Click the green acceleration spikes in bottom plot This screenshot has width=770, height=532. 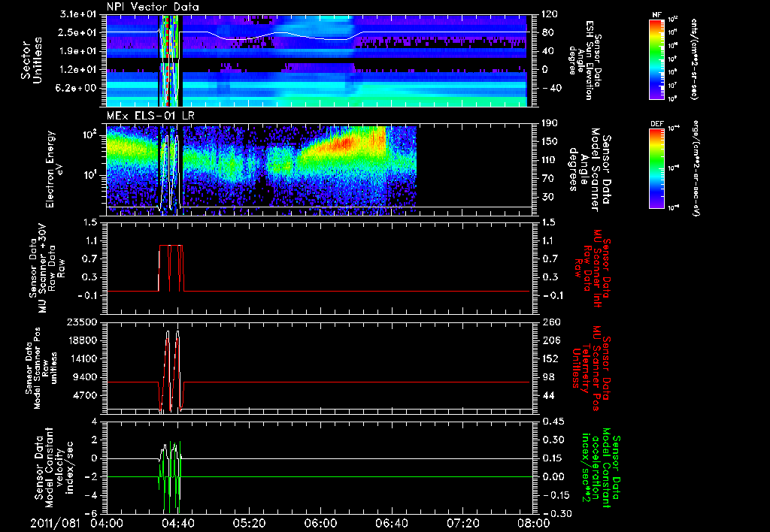coord(169,476)
